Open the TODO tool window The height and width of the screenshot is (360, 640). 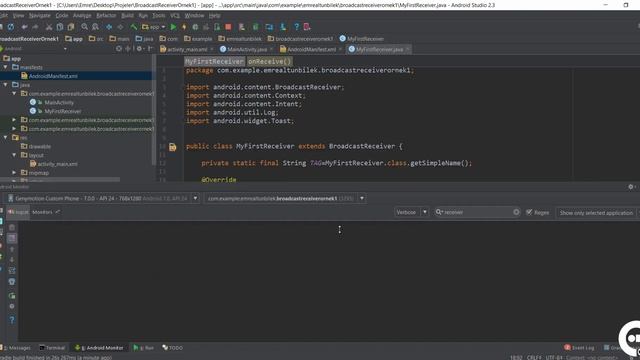pos(173,348)
